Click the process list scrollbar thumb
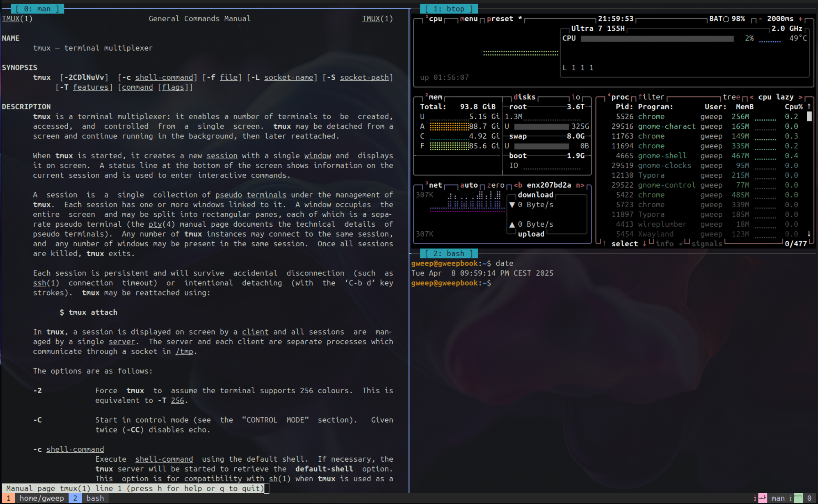 [809, 116]
